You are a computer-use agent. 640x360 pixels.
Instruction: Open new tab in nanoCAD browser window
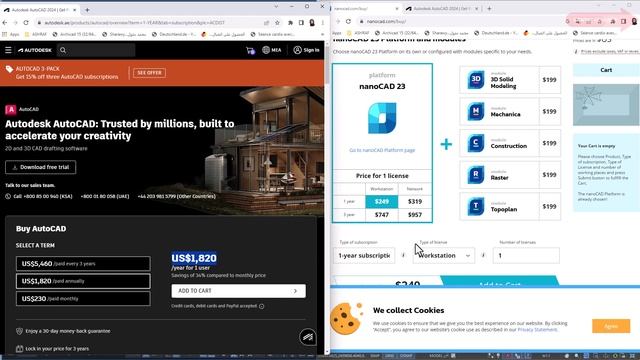click(x=489, y=9)
